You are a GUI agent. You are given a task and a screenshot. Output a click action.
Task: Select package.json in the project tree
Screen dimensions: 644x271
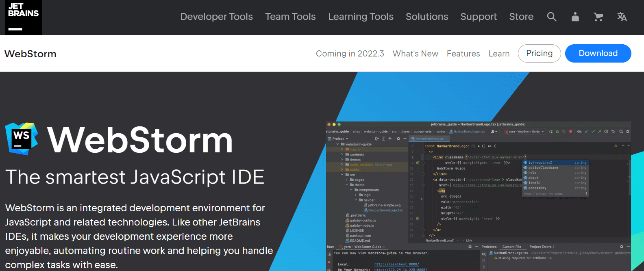click(358, 236)
